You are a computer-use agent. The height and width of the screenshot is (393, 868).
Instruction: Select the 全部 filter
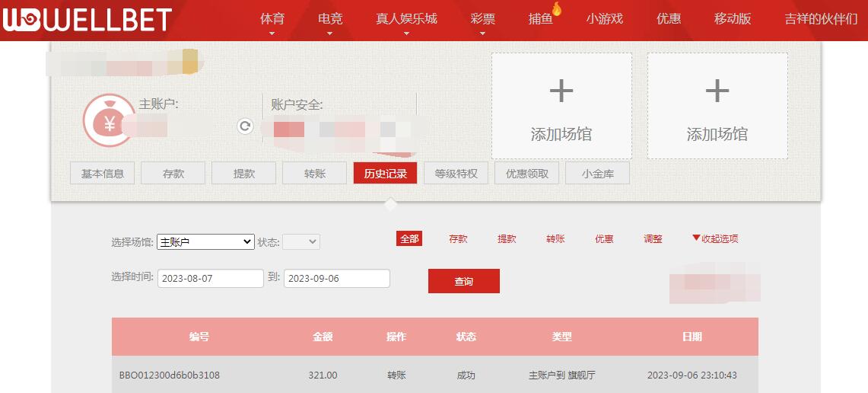[409, 239]
